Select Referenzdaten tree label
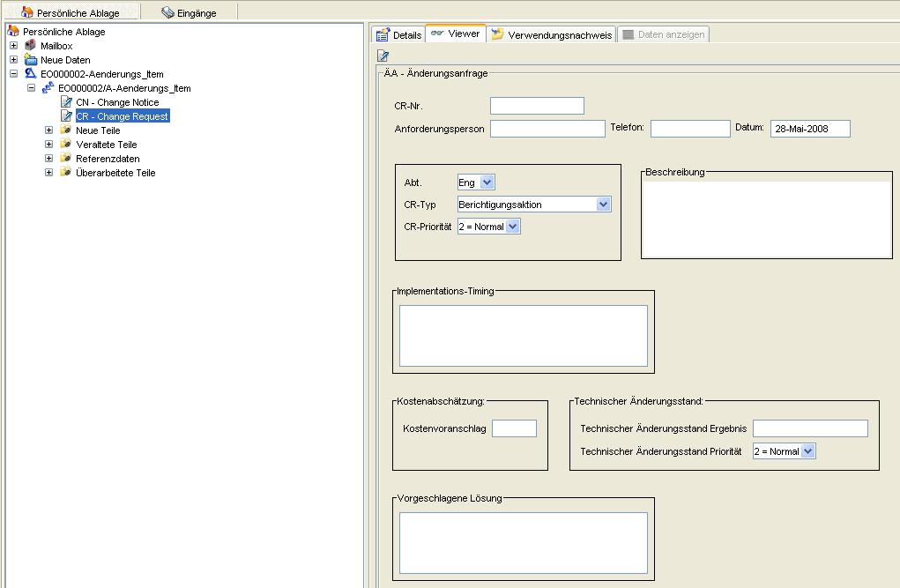900x588 pixels. [x=108, y=159]
